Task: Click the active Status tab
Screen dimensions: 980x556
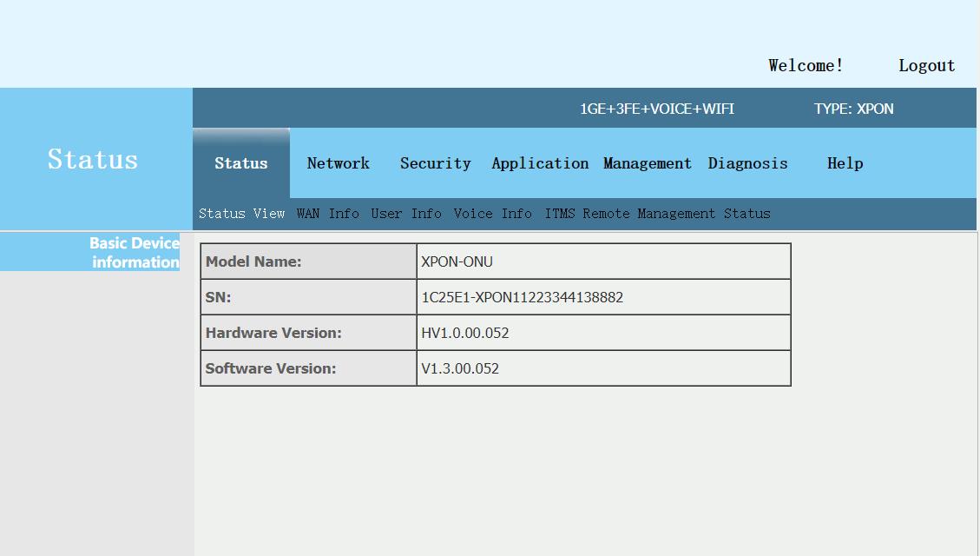Action: coord(240,163)
